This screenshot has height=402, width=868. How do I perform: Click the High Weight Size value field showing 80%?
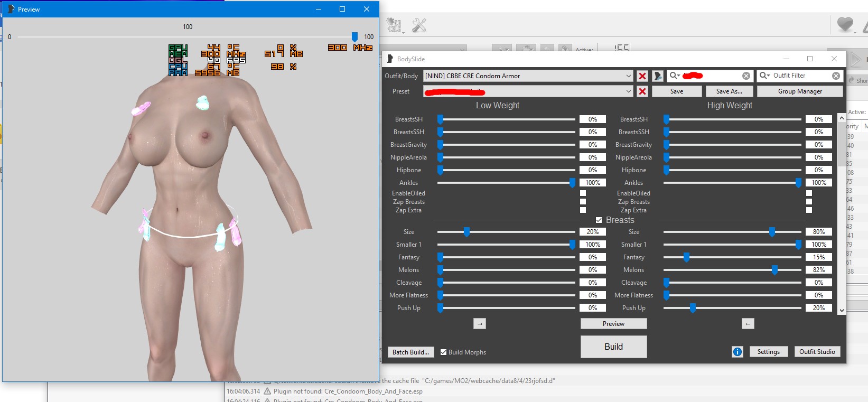pyautogui.click(x=819, y=232)
